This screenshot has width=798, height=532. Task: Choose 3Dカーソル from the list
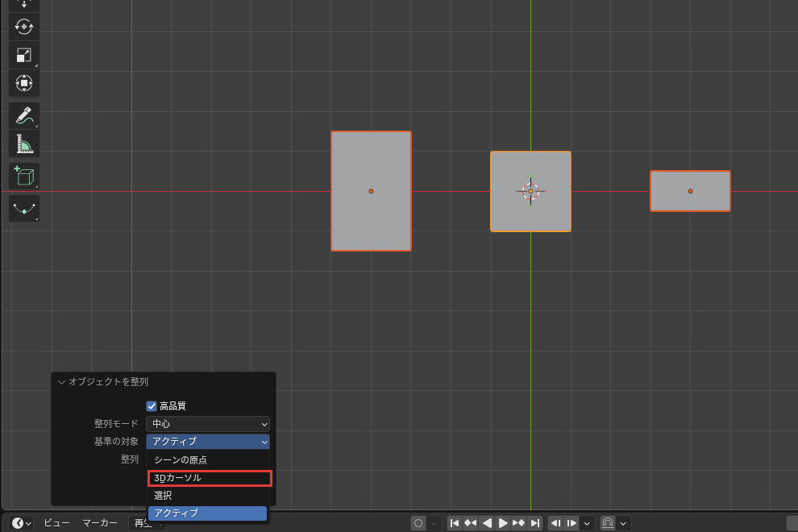pos(208,477)
